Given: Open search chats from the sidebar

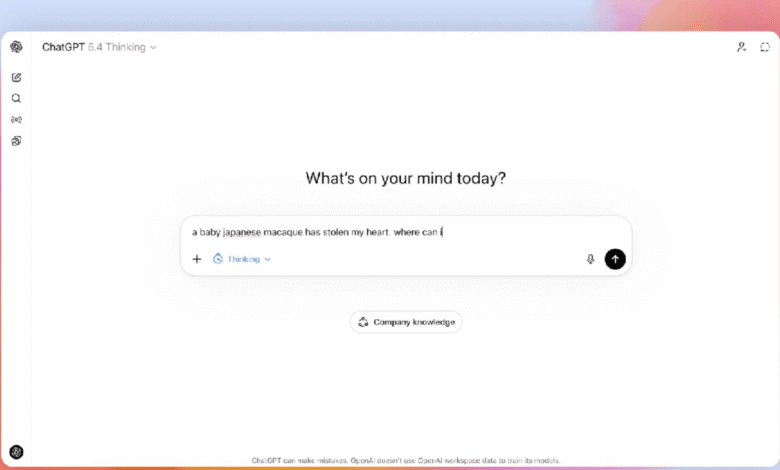Looking at the screenshot, I should click(x=16, y=98).
